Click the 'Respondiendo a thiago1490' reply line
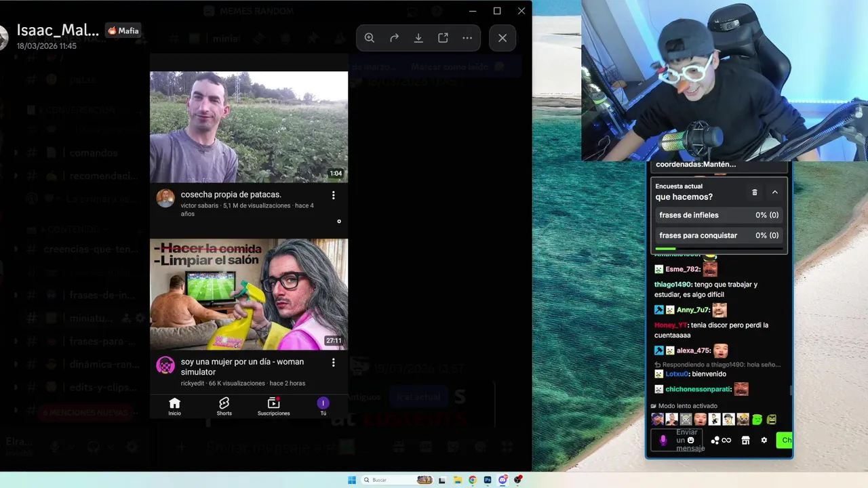The image size is (868, 488). click(717, 364)
